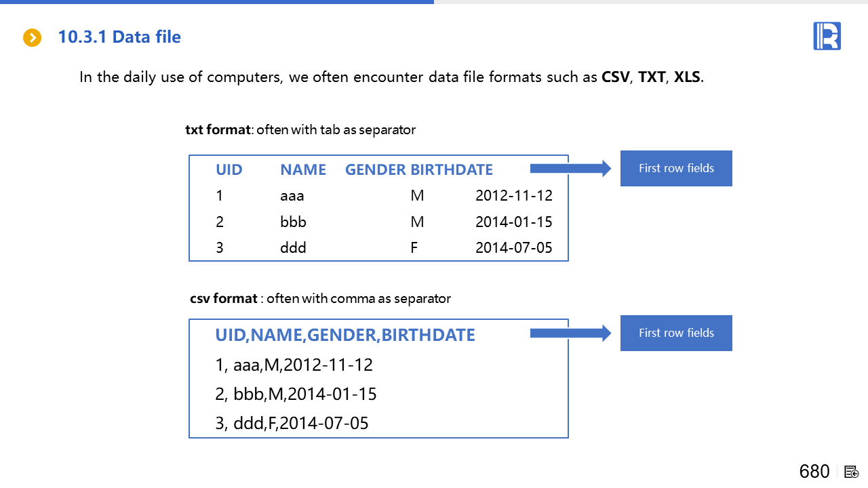Click the slide progress bar at the top
Screen dimensions: 868x488
point(217,2)
